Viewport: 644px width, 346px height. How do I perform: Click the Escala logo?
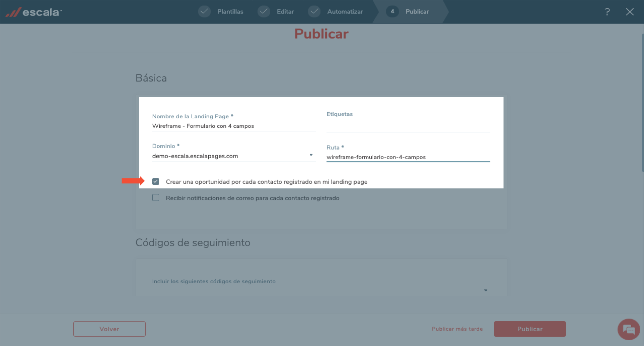pyautogui.click(x=34, y=12)
